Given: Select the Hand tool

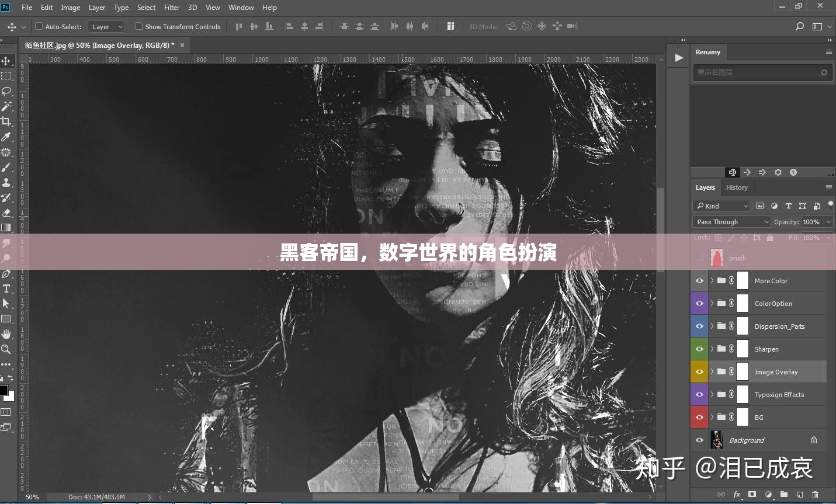Looking at the screenshot, I should point(6,334).
